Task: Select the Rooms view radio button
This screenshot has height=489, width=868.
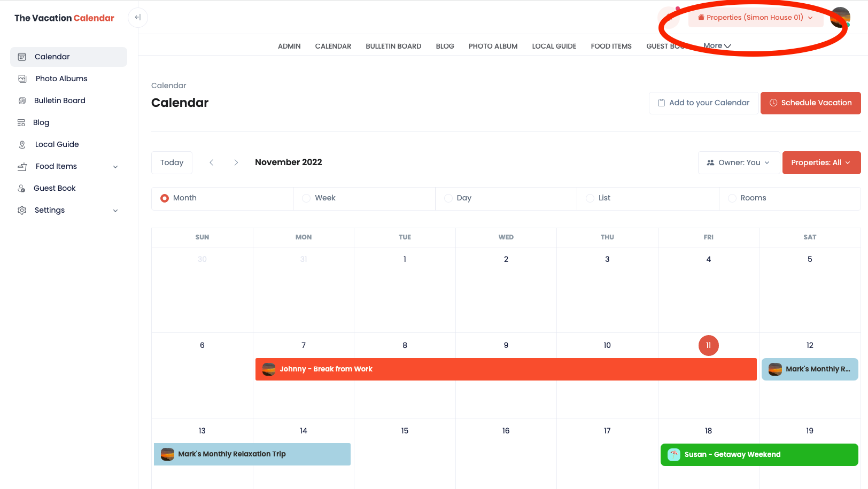Action: [732, 198]
